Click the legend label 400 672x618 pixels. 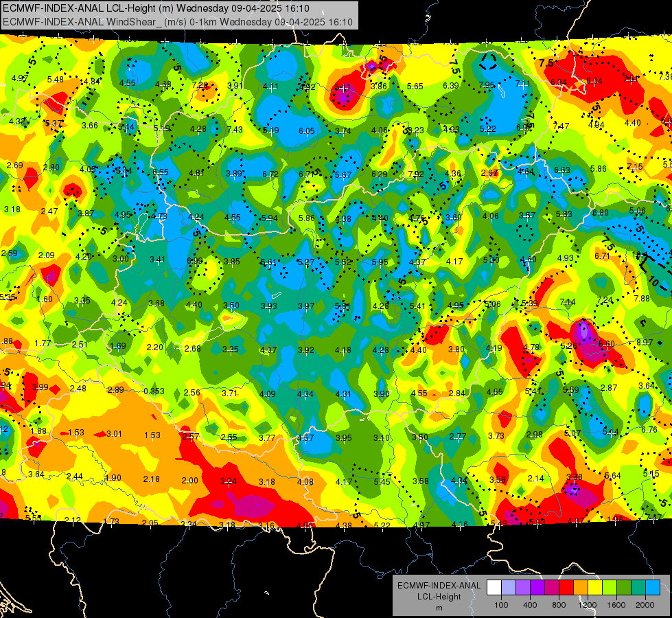(x=530, y=605)
